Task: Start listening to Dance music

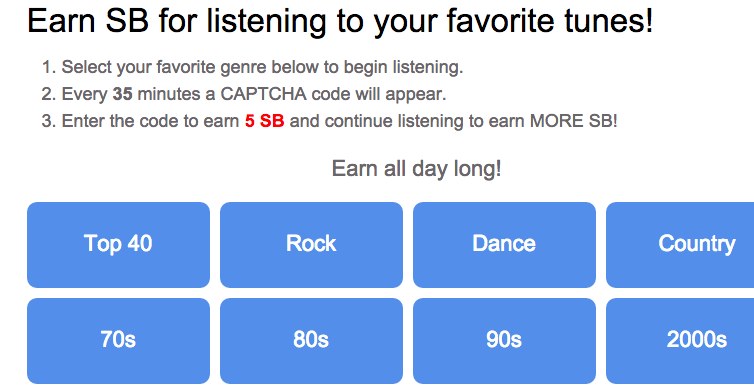Action: point(504,245)
